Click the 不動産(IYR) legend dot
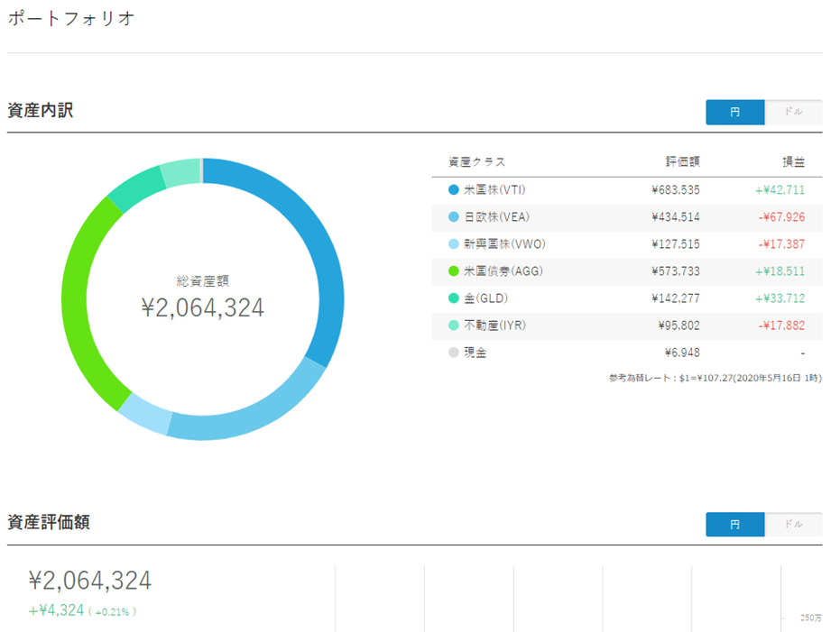The width and height of the screenshot is (840, 632). pos(454,325)
